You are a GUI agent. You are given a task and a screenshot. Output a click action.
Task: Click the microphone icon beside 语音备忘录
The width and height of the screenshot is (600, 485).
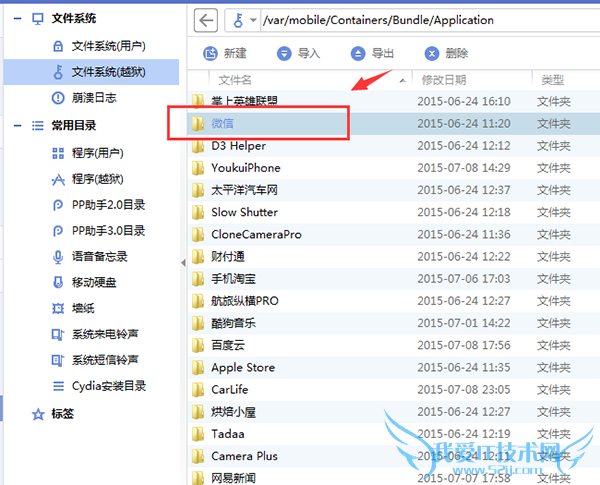coord(58,257)
